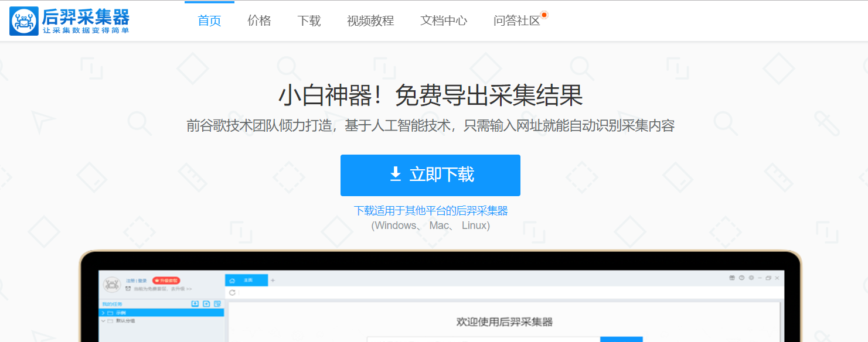Screen dimensions: 868x342
Task: Click the alarm clock icon beside the free plan notice
Action: click(x=128, y=289)
